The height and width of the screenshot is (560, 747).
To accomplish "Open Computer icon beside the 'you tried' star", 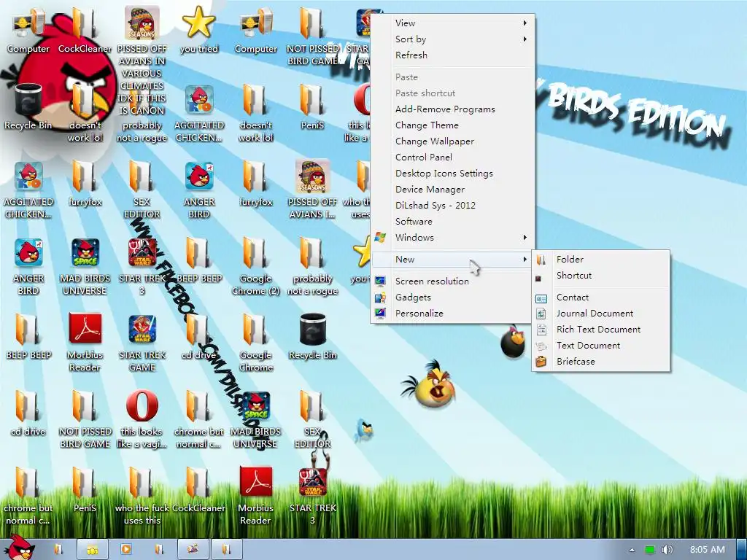I will click(x=256, y=31).
